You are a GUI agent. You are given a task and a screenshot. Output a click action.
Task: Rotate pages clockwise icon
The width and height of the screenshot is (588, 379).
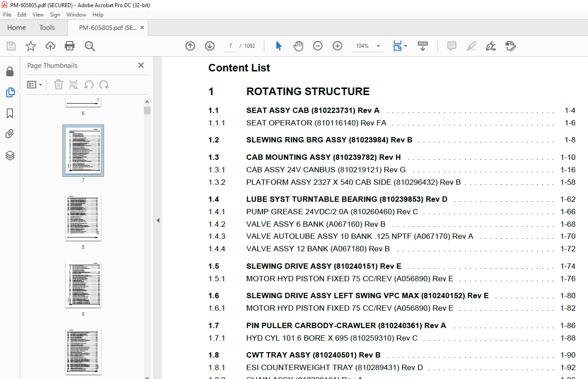tap(104, 84)
